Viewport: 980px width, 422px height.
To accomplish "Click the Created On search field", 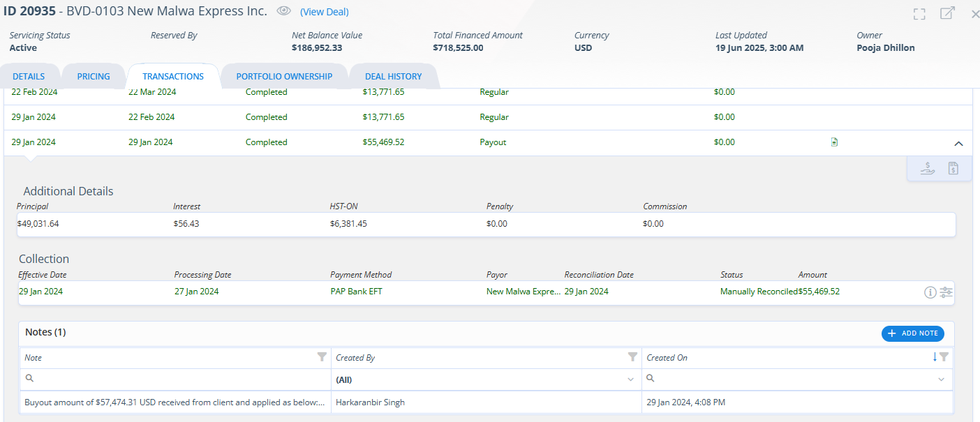I will 789,379.
